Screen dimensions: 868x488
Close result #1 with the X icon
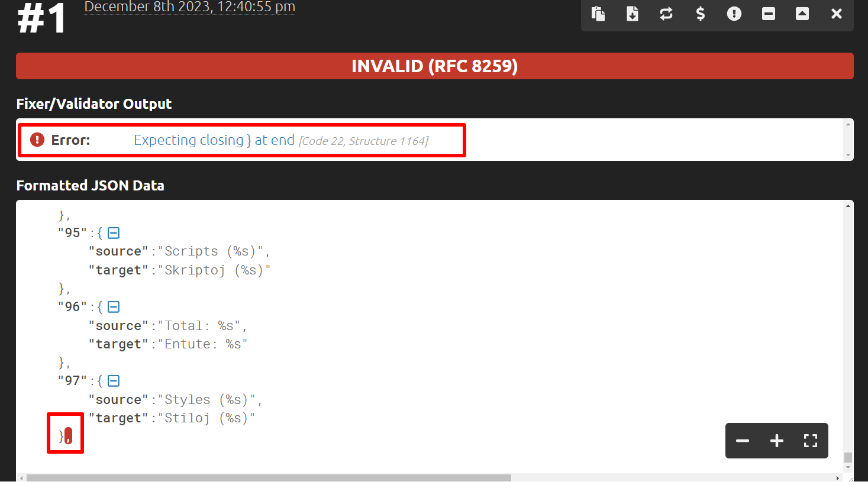point(837,14)
